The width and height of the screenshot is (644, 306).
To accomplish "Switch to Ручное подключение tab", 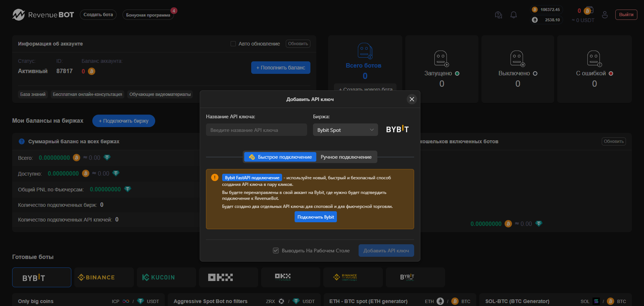I will (346, 157).
